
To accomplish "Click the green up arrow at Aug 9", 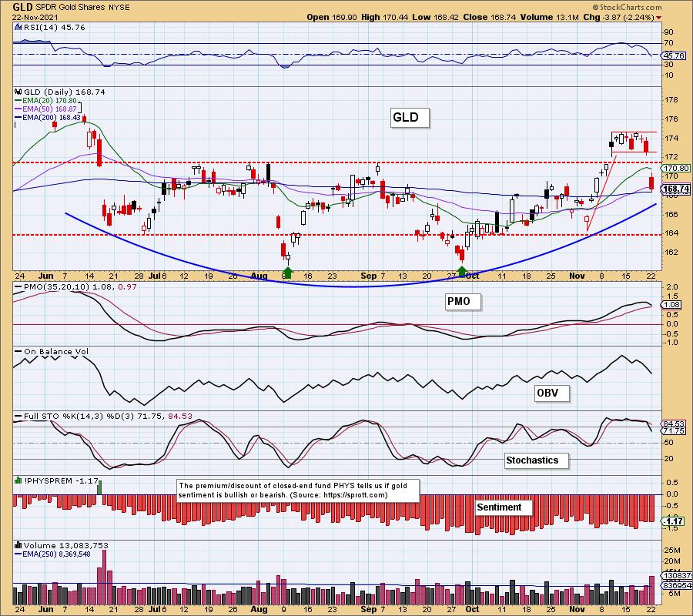I will [288, 273].
